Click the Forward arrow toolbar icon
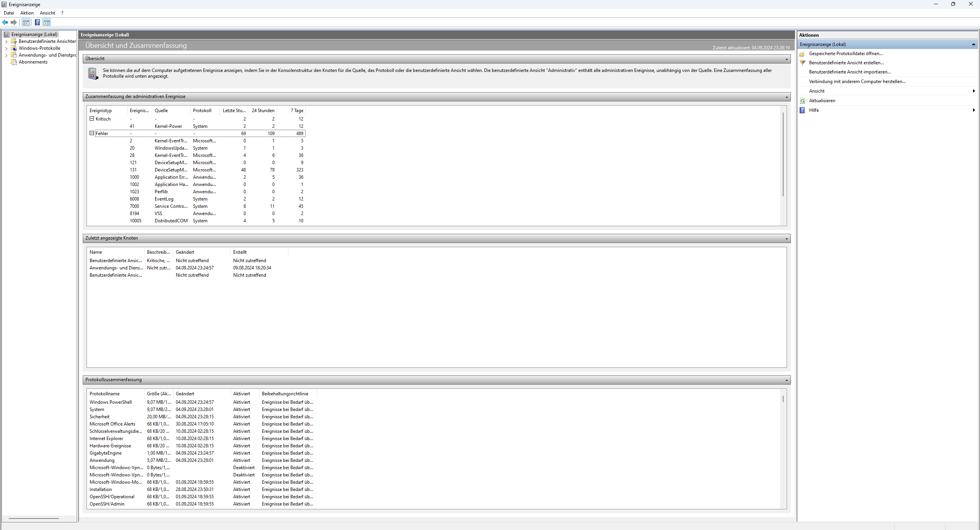 [14, 23]
